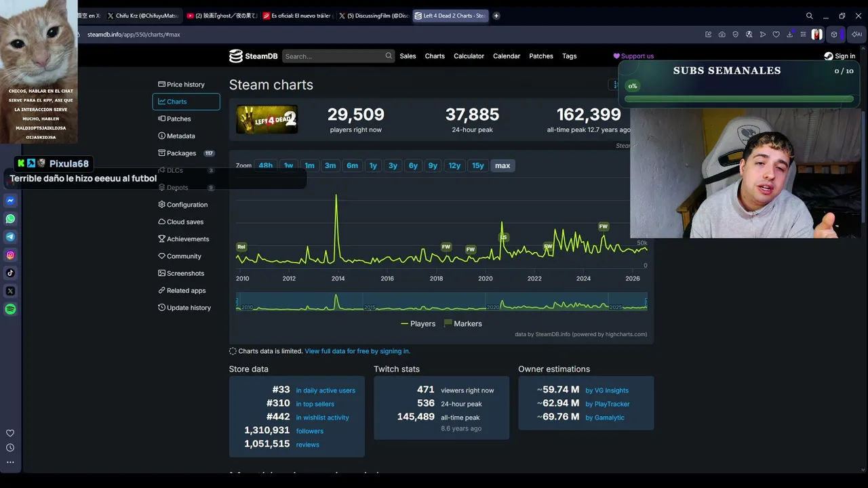The height and width of the screenshot is (488, 868).
Task: Click the browser tab search magnifier icon
Action: (x=810, y=16)
